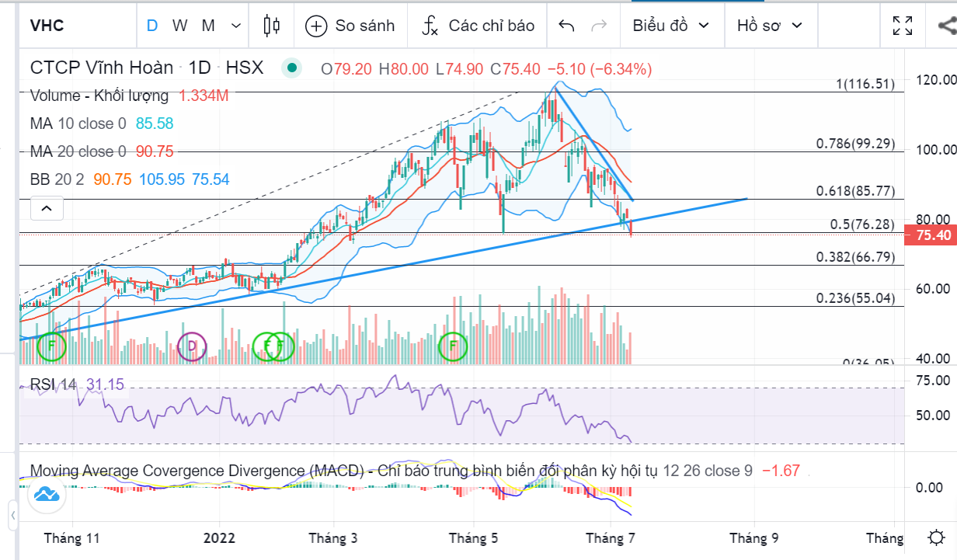Open the Hồ sơ dropdown menu
Screen dimensions: 957x560
tap(769, 26)
